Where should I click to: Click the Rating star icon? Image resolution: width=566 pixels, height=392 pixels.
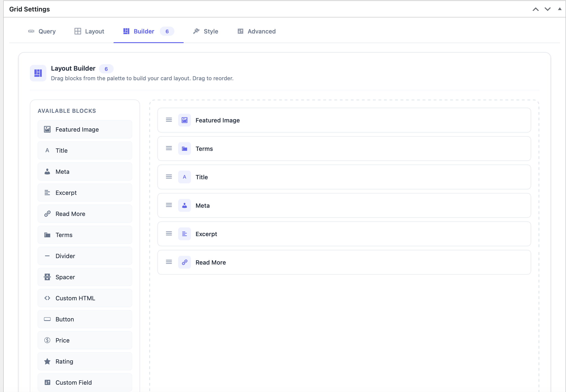click(x=47, y=361)
